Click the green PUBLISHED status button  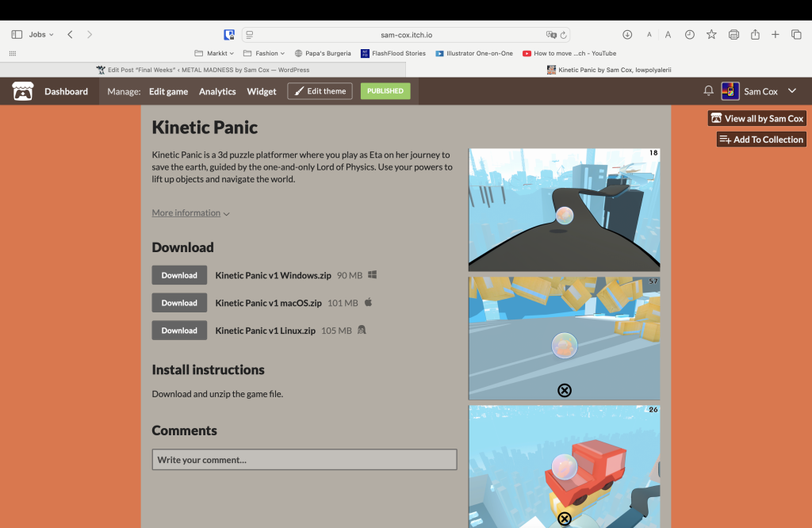click(385, 91)
